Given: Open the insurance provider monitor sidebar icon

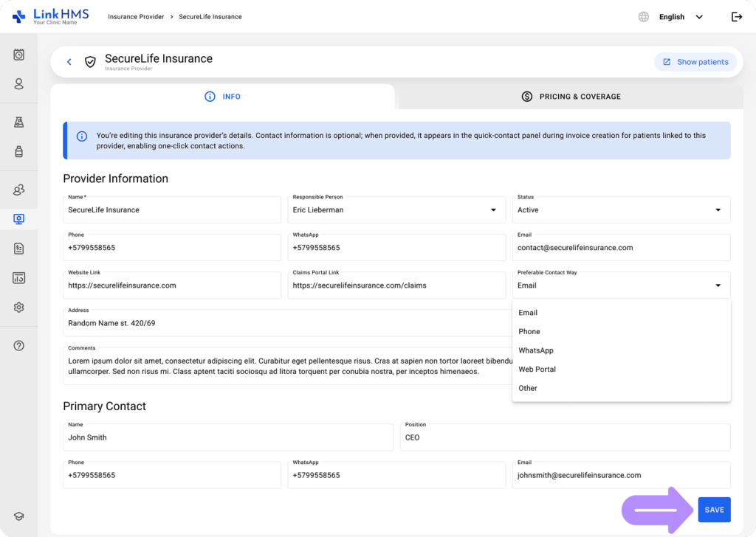Looking at the screenshot, I should pyautogui.click(x=18, y=219).
